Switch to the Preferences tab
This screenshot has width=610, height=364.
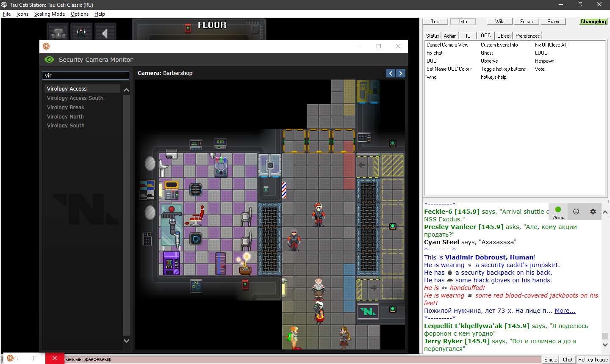tap(527, 36)
